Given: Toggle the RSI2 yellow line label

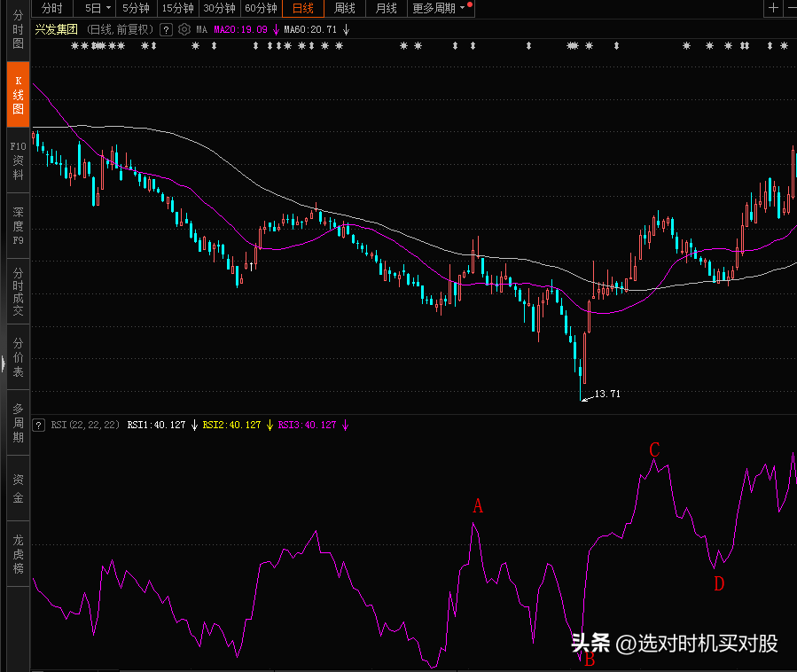Looking at the screenshot, I should 231,425.
